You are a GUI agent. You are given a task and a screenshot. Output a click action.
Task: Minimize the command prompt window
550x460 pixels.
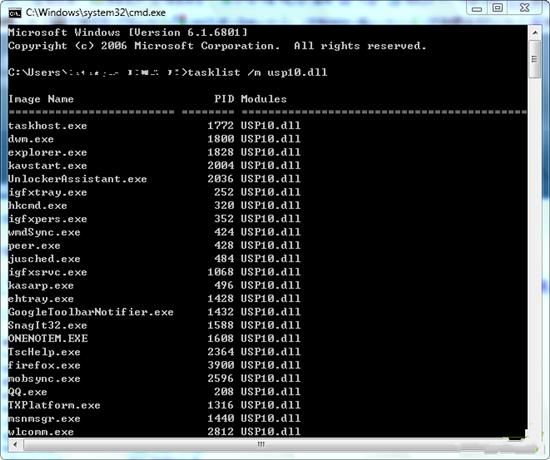click(476, 9)
